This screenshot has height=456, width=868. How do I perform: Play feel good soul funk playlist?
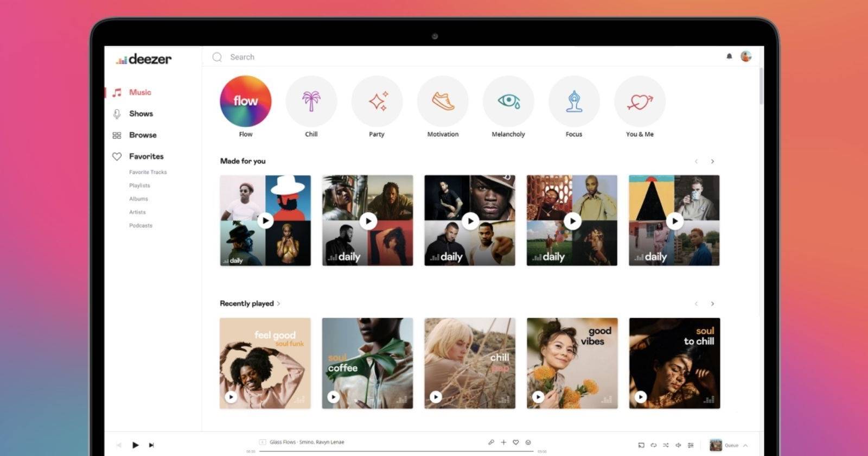[231, 397]
